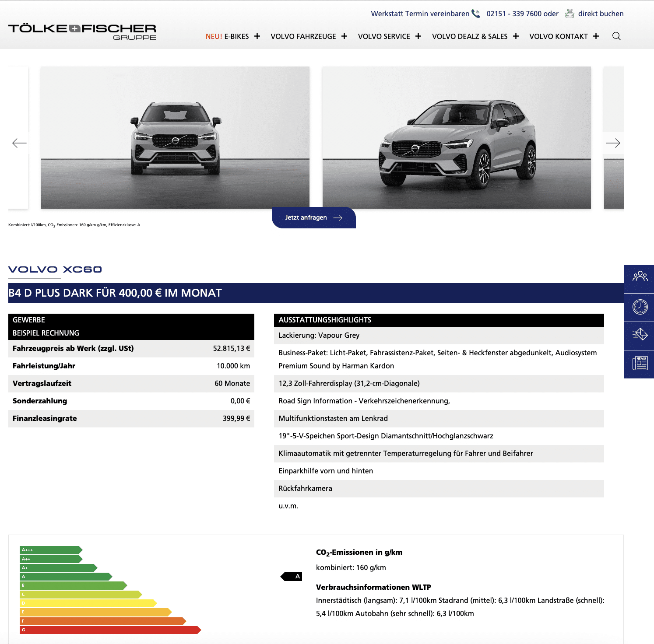The width and height of the screenshot is (654, 644).
Task: Open VOLVO KONTAKT menu item
Action: coord(559,36)
